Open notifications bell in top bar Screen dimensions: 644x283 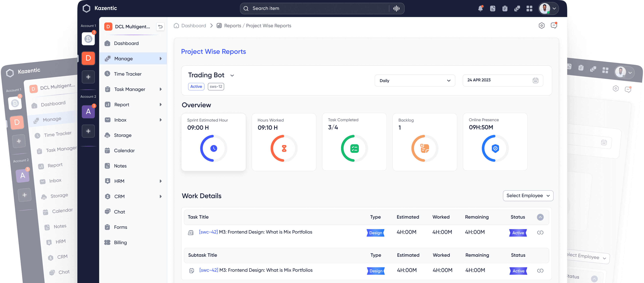[480, 8]
